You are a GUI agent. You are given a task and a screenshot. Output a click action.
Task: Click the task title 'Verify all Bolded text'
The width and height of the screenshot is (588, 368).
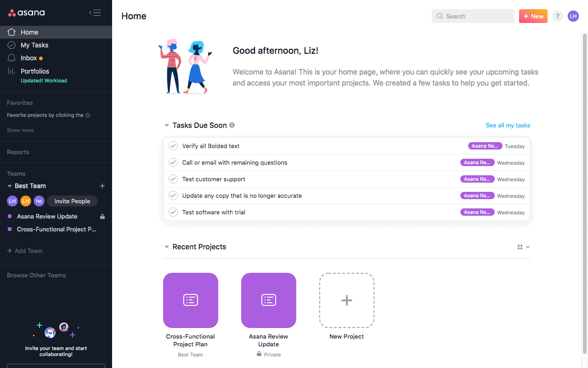(211, 146)
